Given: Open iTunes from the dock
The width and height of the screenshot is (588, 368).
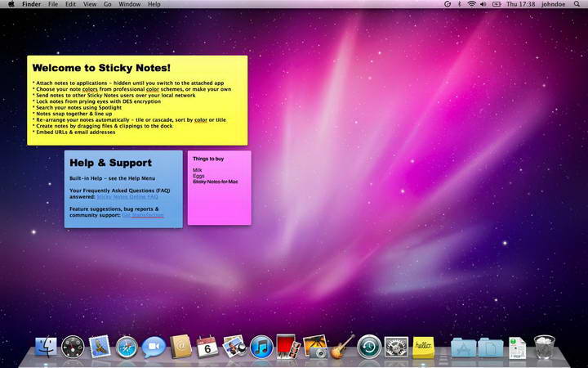Looking at the screenshot, I should point(261,348).
